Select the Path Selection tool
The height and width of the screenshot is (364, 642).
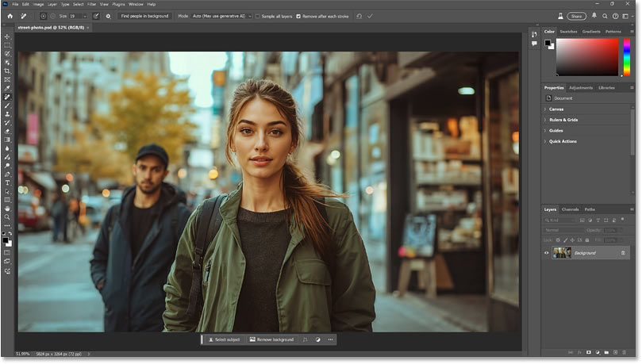pos(7,191)
